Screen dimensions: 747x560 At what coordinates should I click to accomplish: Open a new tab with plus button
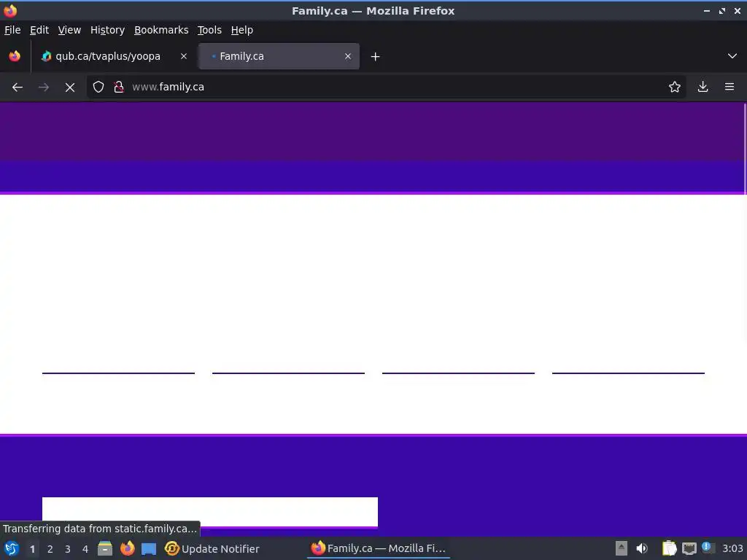click(x=376, y=57)
